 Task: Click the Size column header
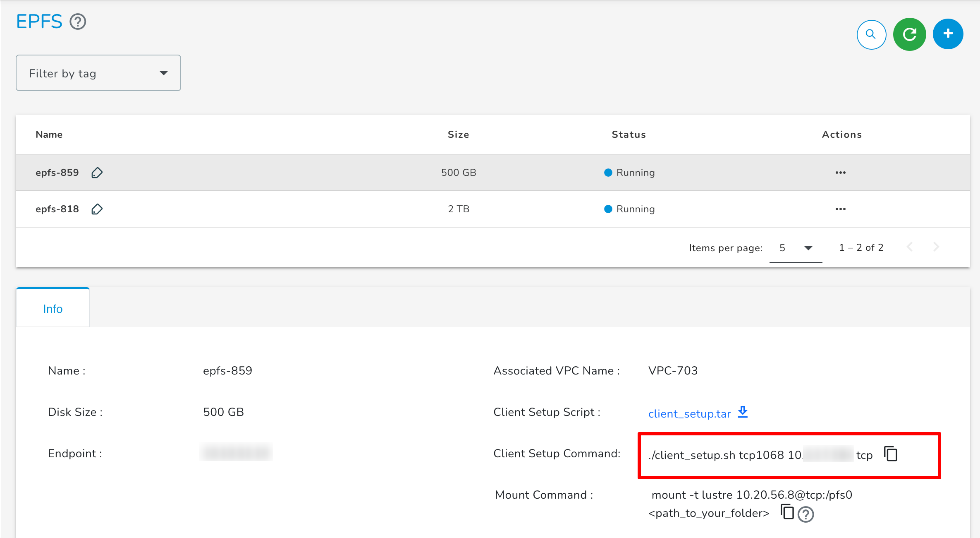[x=459, y=134]
